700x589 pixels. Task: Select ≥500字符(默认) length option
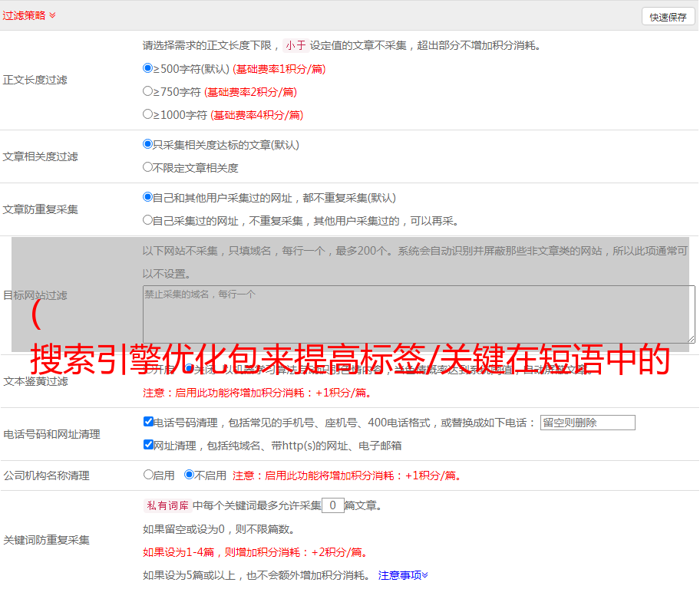tap(147, 67)
